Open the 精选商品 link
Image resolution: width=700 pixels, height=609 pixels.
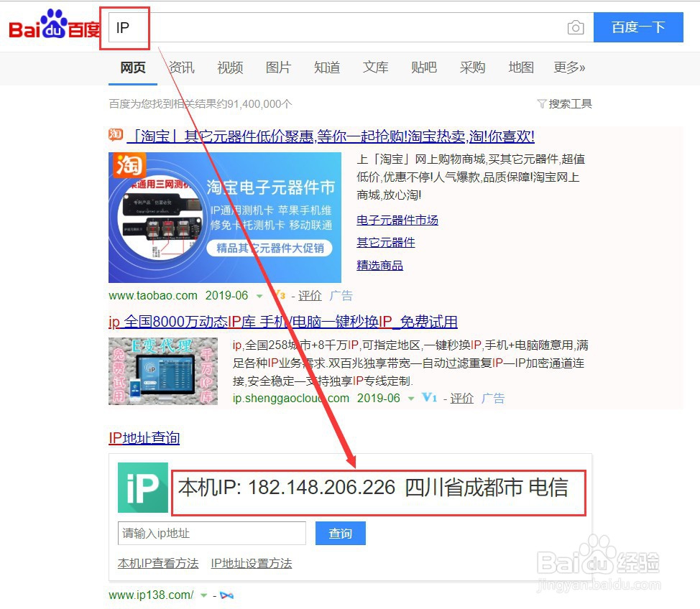coord(380,265)
